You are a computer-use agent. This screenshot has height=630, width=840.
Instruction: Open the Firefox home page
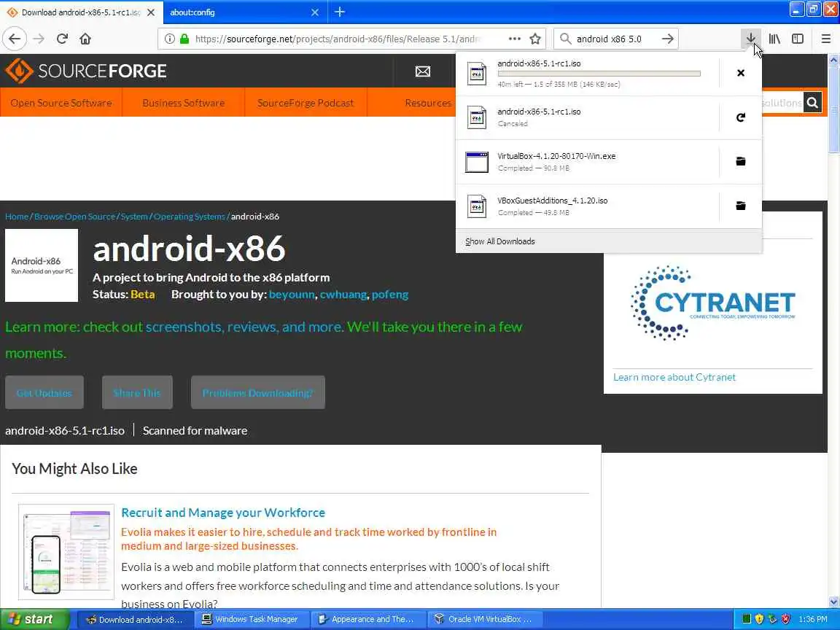(x=85, y=39)
